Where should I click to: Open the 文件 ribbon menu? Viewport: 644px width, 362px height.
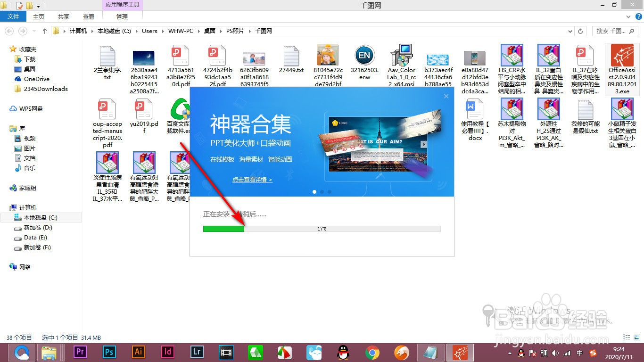coord(14,16)
